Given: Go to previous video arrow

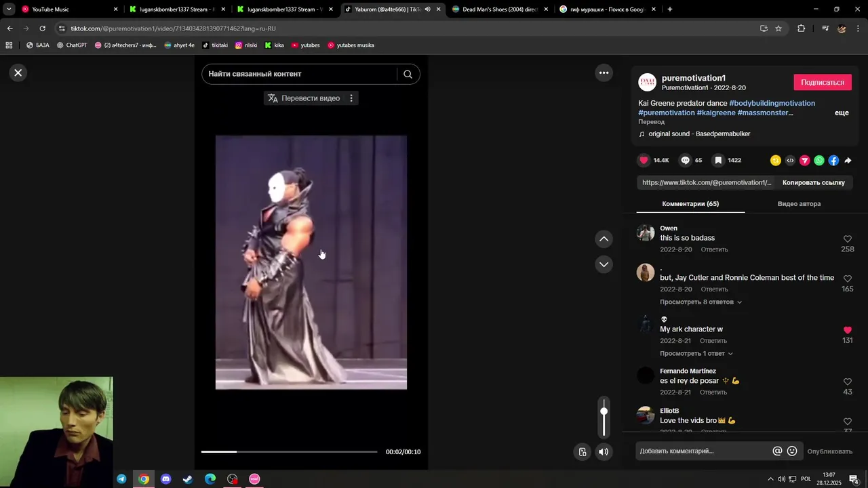Looking at the screenshot, I should (604, 239).
